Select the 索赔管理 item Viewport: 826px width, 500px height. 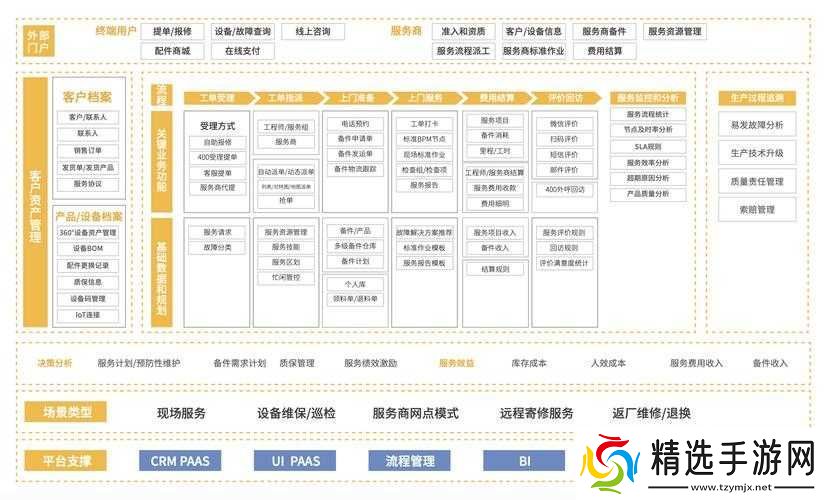pos(757,210)
